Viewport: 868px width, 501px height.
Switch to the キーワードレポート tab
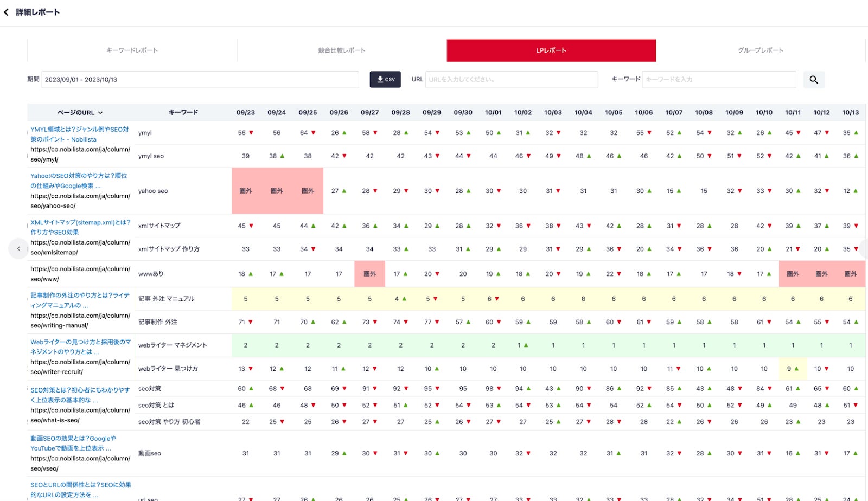click(x=132, y=50)
